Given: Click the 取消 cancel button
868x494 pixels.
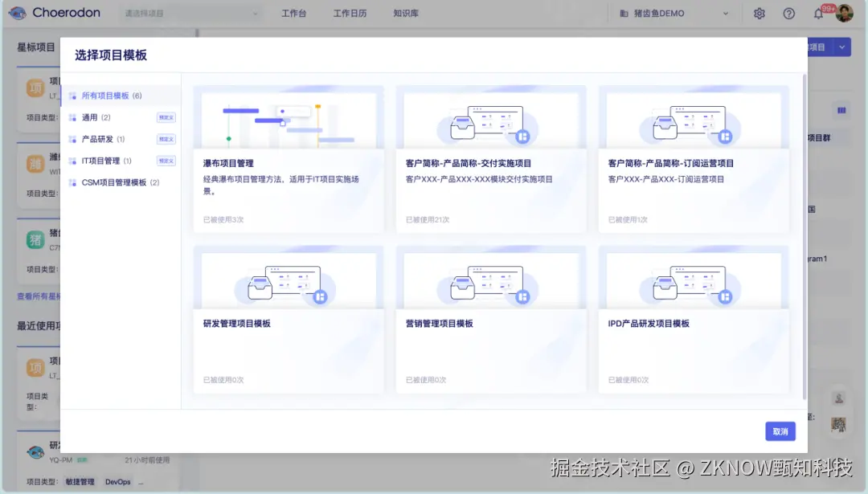Looking at the screenshot, I should 779,431.
